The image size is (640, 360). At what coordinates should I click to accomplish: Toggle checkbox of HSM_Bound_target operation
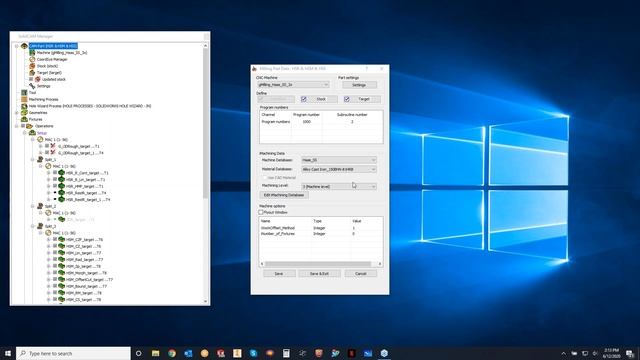click(55, 286)
